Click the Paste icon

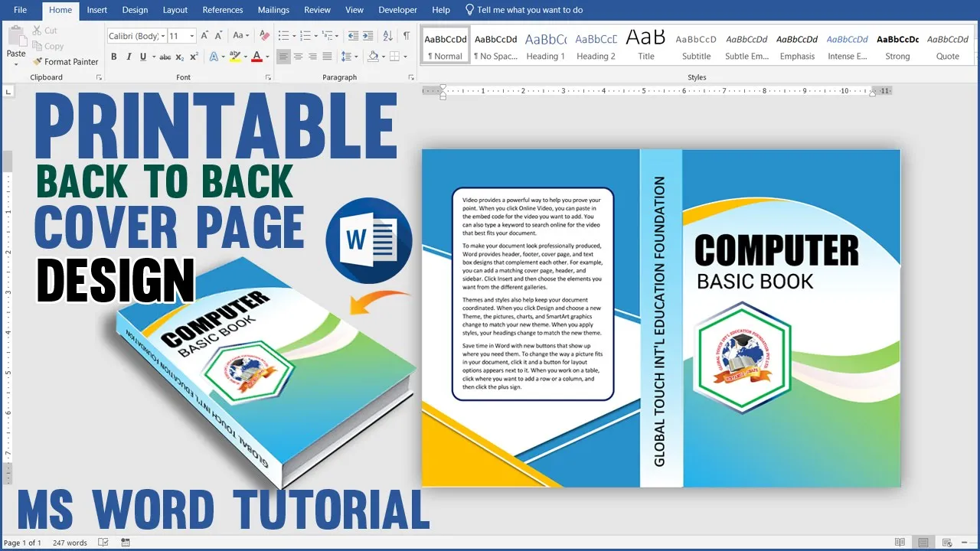16,37
